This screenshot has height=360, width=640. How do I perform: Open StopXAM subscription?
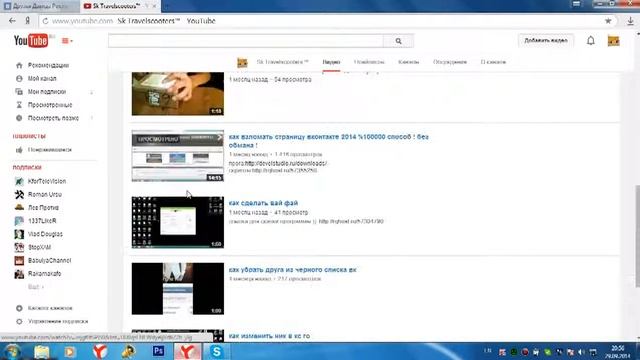pyautogui.click(x=39, y=247)
